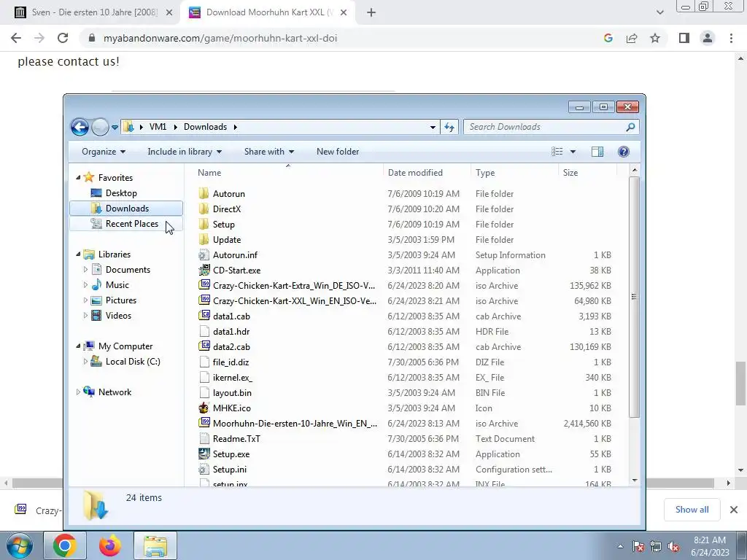Select Crazy-Chicken-Kart-XXL iso archive icon
Image resolution: width=747 pixels, height=560 pixels.
(x=204, y=300)
